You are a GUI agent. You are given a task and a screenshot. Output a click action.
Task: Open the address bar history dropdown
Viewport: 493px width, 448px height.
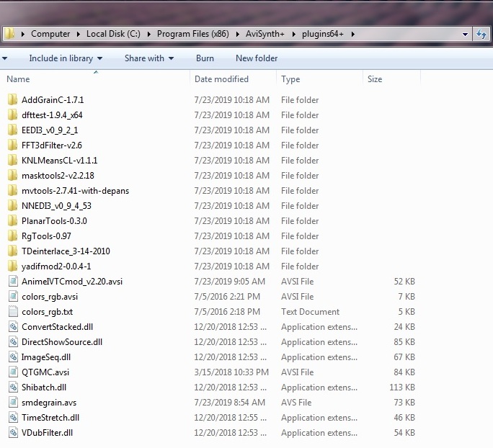(465, 35)
